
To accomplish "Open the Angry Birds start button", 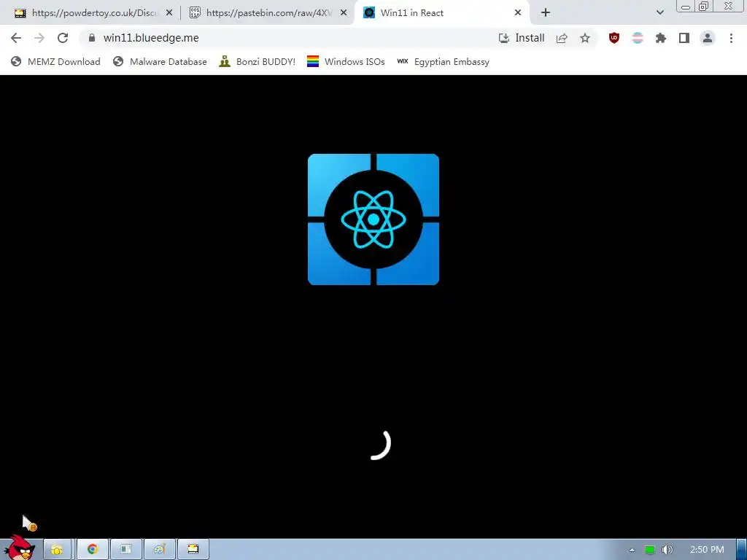I will click(x=19, y=548).
